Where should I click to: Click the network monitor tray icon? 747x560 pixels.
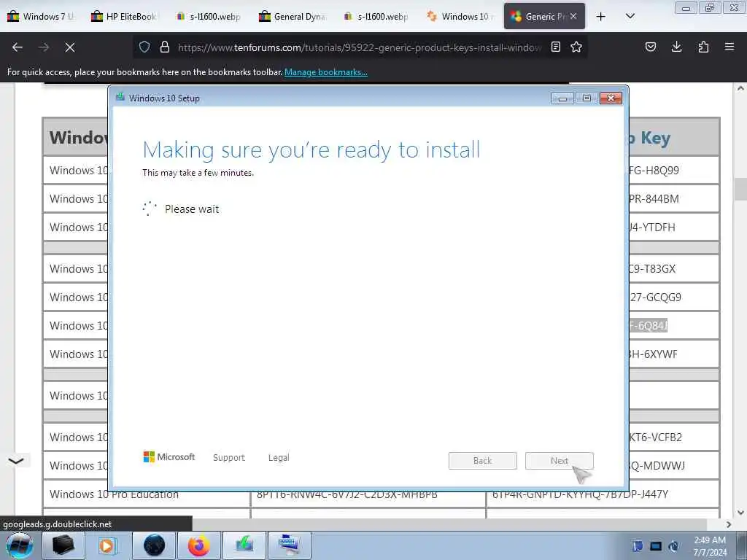[656, 546]
